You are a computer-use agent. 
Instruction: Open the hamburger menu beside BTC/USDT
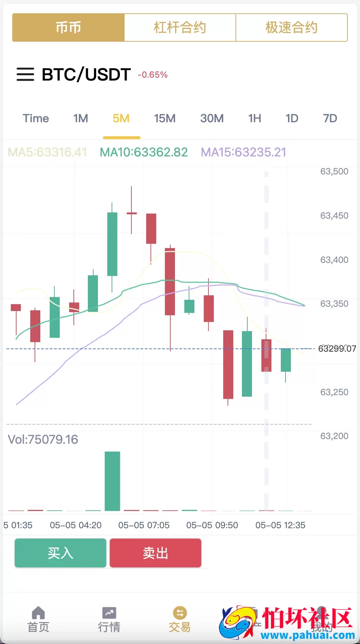(x=25, y=74)
